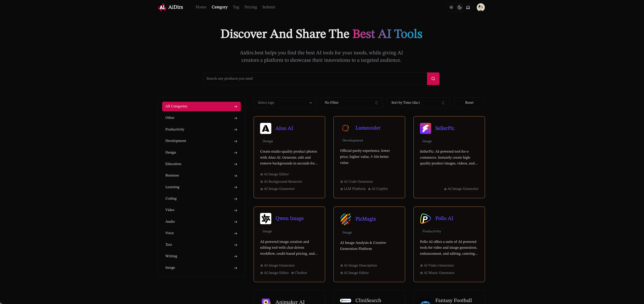The image size is (644, 304).
Task: Open the Sort by Time (dsc) dropdown
Action: click(x=418, y=103)
